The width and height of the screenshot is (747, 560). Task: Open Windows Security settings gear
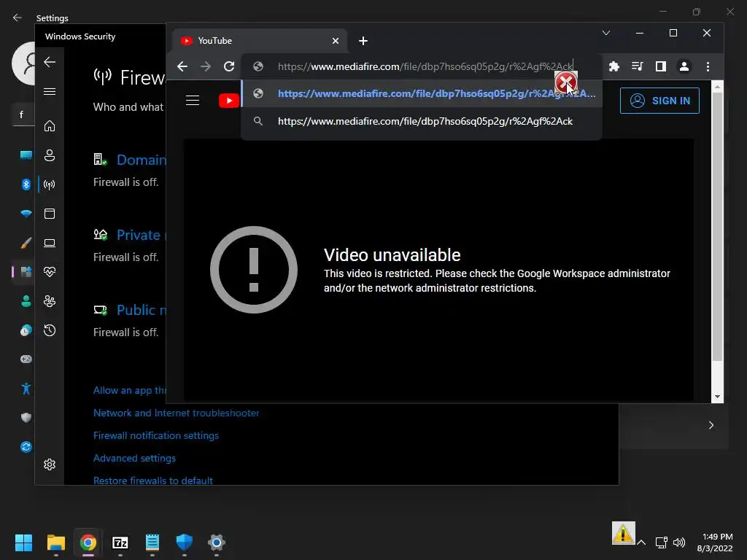point(50,464)
